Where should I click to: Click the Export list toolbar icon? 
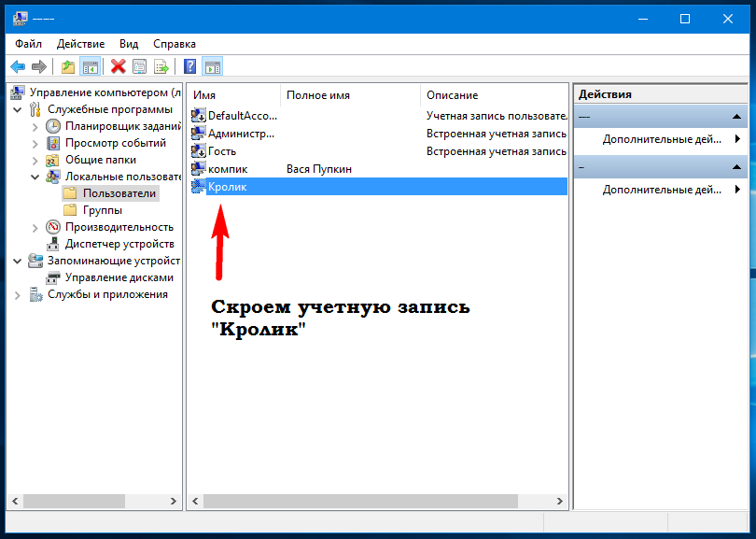tap(161, 66)
